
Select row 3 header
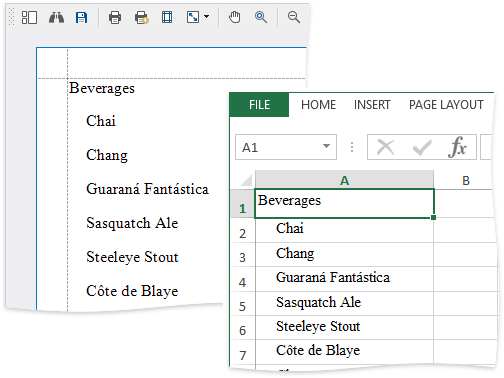243,255
